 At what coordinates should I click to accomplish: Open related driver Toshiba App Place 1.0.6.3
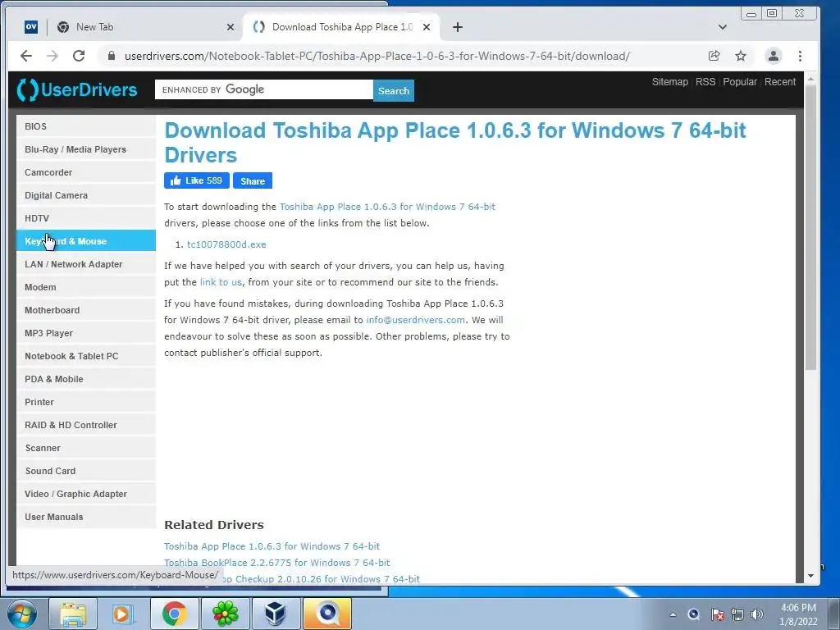tap(272, 546)
